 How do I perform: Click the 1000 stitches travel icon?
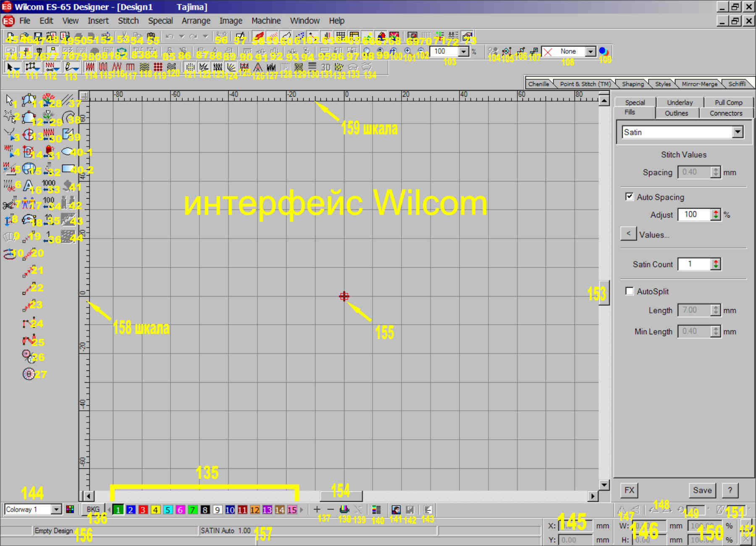coord(48,185)
